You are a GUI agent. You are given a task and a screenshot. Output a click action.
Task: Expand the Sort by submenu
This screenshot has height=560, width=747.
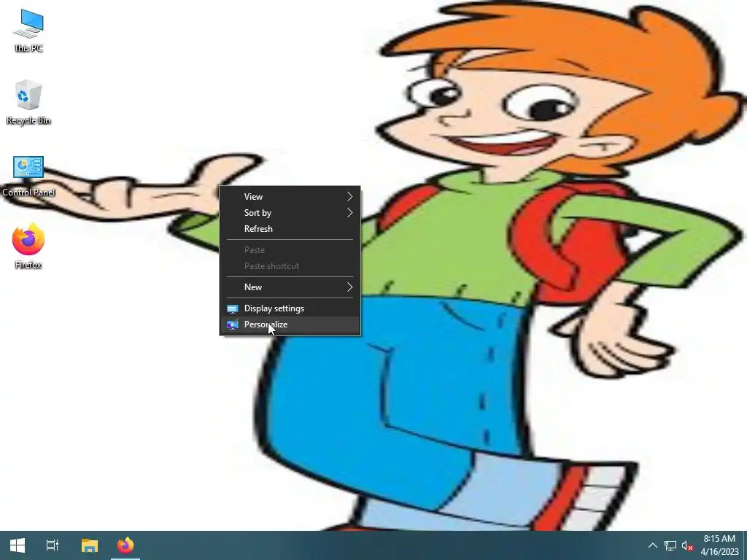point(290,213)
